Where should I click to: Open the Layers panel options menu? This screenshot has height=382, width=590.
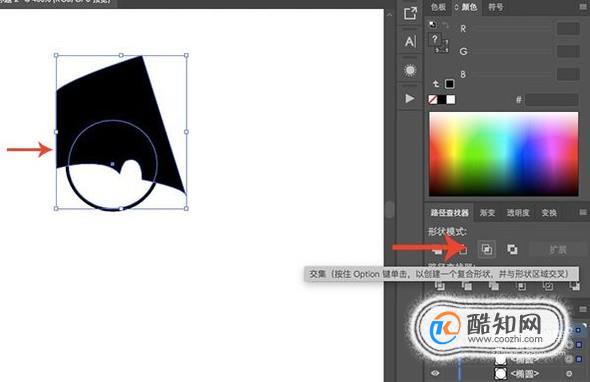click(x=582, y=309)
